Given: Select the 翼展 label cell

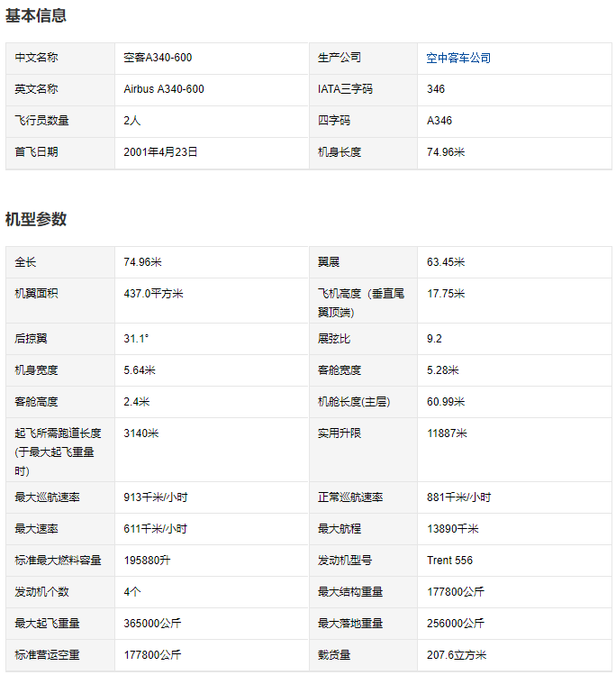Looking at the screenshot, I should click(x=363, y=262).
